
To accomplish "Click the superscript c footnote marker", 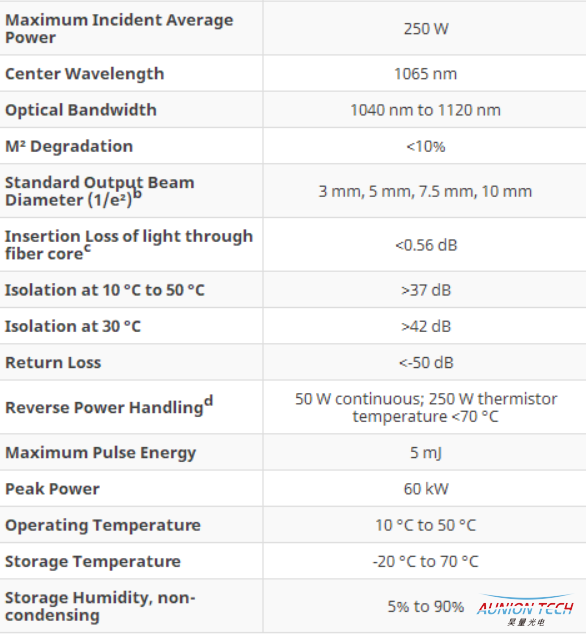I will pos(87,247).
